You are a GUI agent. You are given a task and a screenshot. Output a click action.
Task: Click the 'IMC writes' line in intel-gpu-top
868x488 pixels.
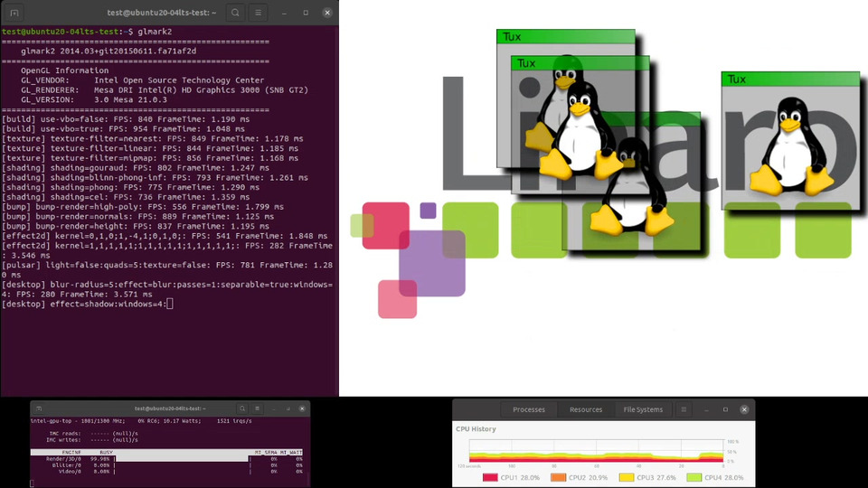pos(92,440)
